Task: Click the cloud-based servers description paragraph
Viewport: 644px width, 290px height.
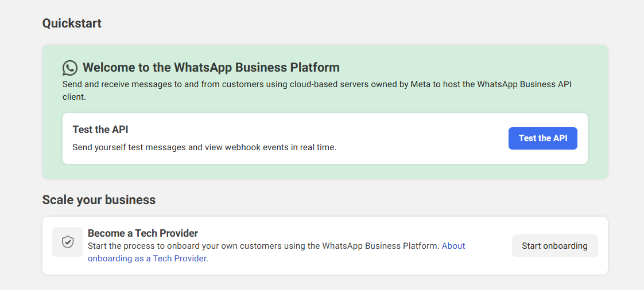Action: coord(317,84)
